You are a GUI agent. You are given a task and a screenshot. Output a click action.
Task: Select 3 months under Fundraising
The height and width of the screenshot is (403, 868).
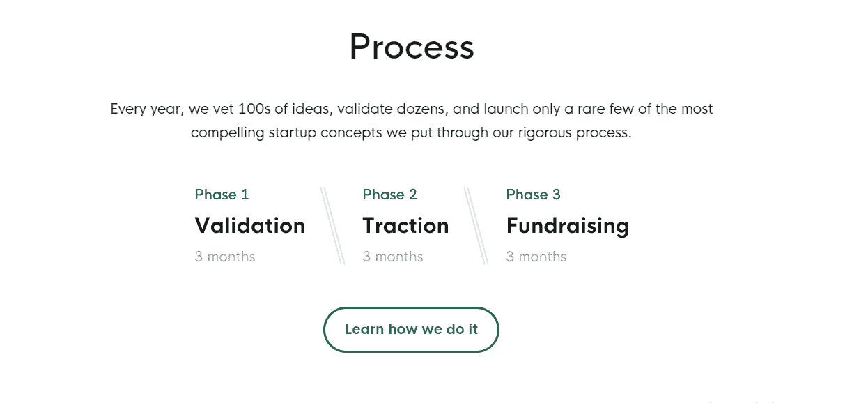pos(536,257)
